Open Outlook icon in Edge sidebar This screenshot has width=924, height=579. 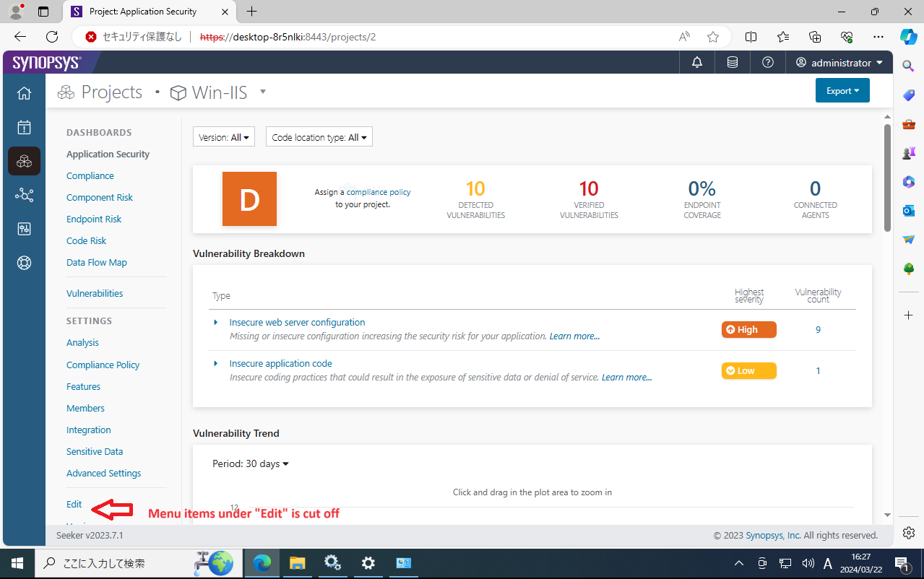tap(909, 210)
